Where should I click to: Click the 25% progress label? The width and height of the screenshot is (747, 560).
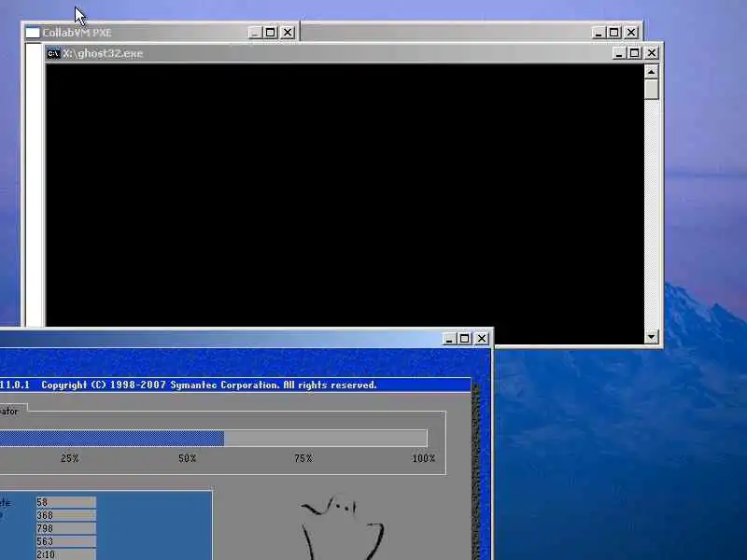(69, 458)
